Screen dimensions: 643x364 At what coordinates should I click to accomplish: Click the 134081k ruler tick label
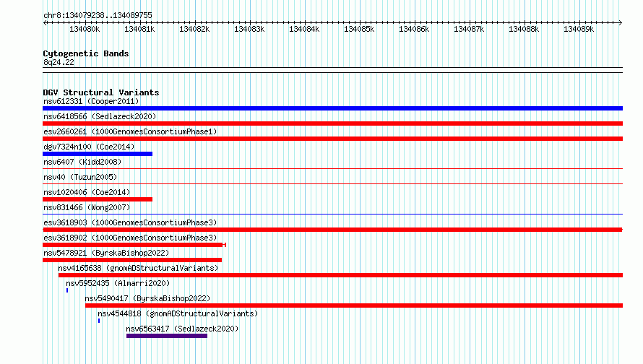(x=139, y=29)
